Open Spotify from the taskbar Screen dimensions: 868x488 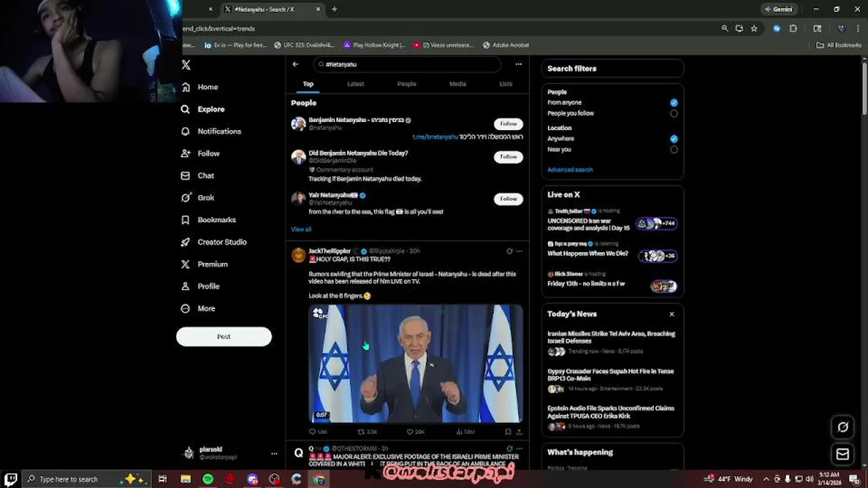[x=208, y=479]
